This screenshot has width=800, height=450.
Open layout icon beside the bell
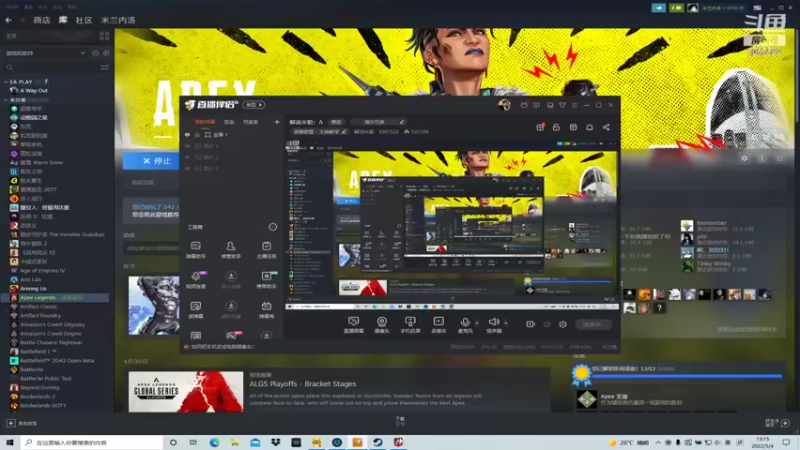(573, 127)
